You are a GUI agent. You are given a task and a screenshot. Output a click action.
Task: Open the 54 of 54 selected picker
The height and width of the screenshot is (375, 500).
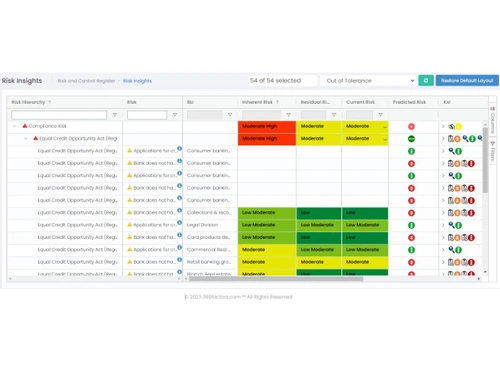282,81
